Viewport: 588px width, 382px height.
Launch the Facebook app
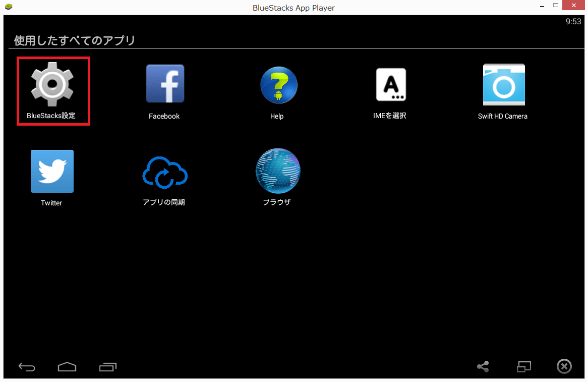(165, 84)
